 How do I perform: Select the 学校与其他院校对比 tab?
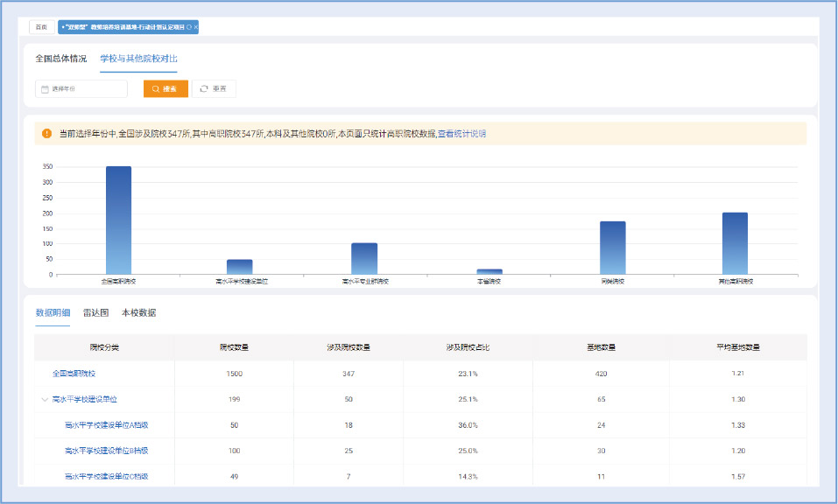[x=138, y=59]
